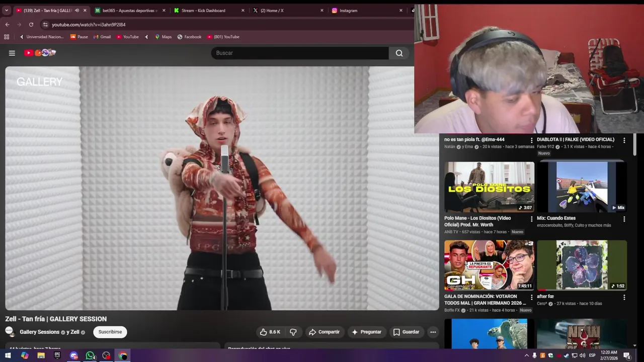Click 'no es tan piola ft. @Ema-444' title
This screenshot has width=644, height=362.
474,139
